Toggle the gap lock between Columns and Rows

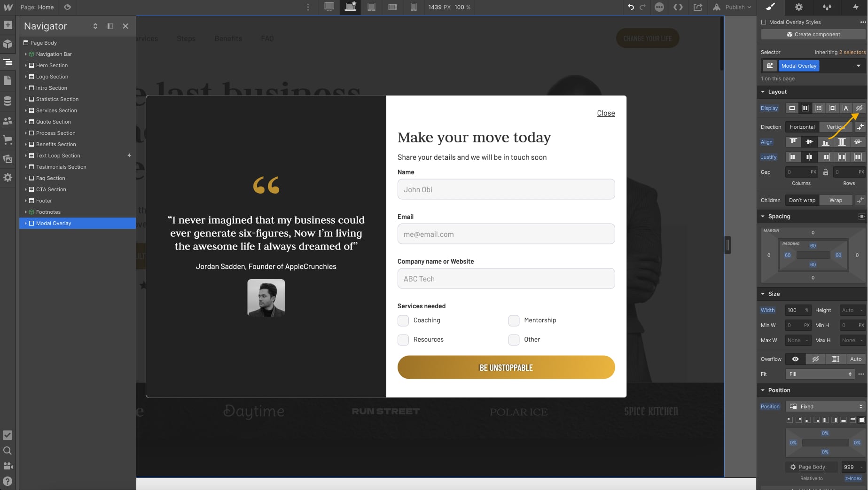click(826, 172)
